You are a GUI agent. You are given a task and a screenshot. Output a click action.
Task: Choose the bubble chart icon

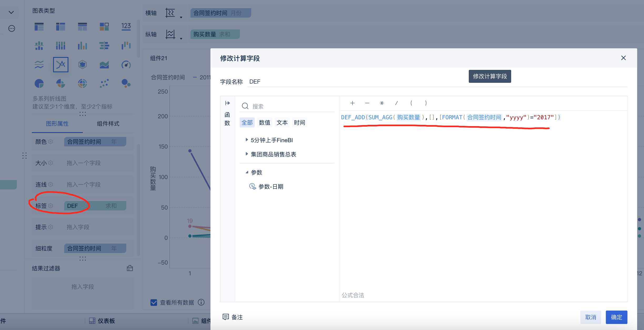click(126, 84)
